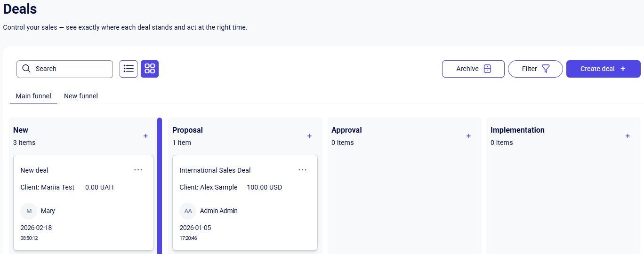Screen dimensions: 644x254
Task: Open International Sales Deal options menu
Action: (302, 170)
